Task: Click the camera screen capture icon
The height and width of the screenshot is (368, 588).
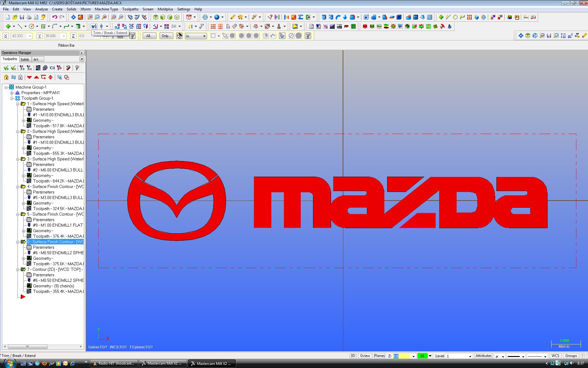Action: tap(339, 26)
